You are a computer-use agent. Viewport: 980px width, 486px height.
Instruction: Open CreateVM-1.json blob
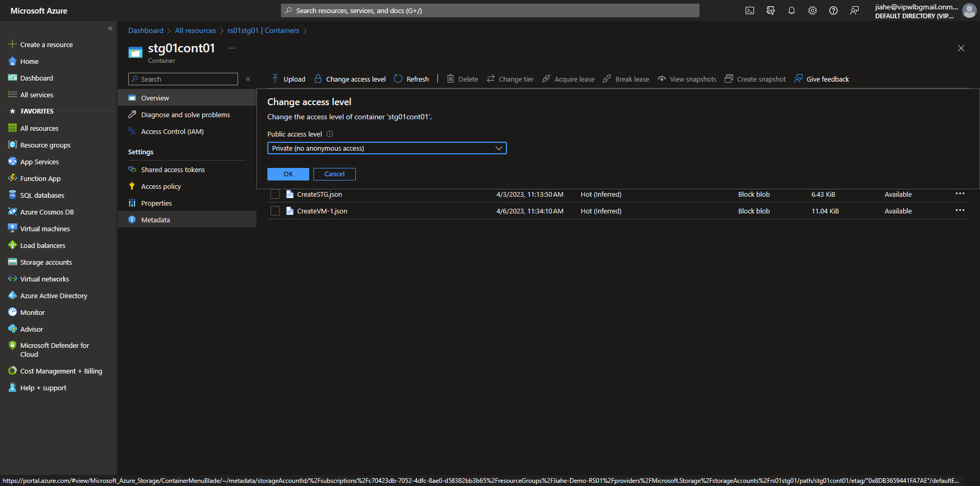322,211
